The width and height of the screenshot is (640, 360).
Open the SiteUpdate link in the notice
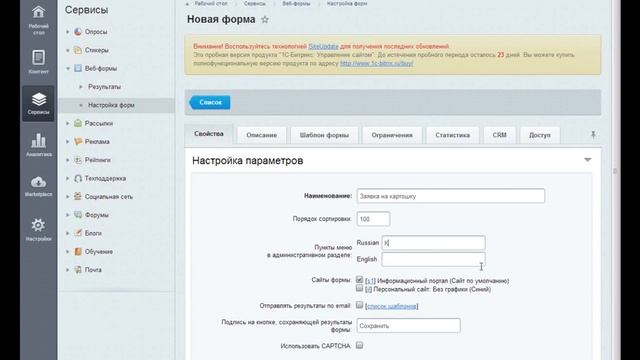[323, 46]
